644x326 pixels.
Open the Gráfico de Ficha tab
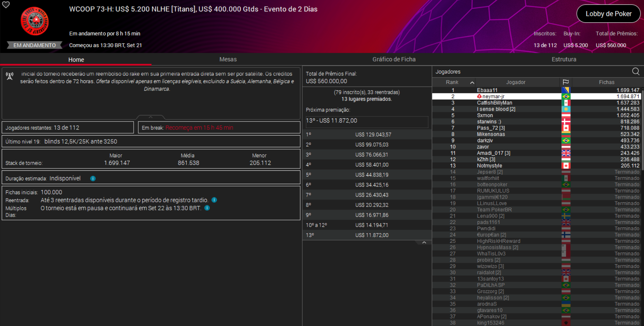[394, 59]
